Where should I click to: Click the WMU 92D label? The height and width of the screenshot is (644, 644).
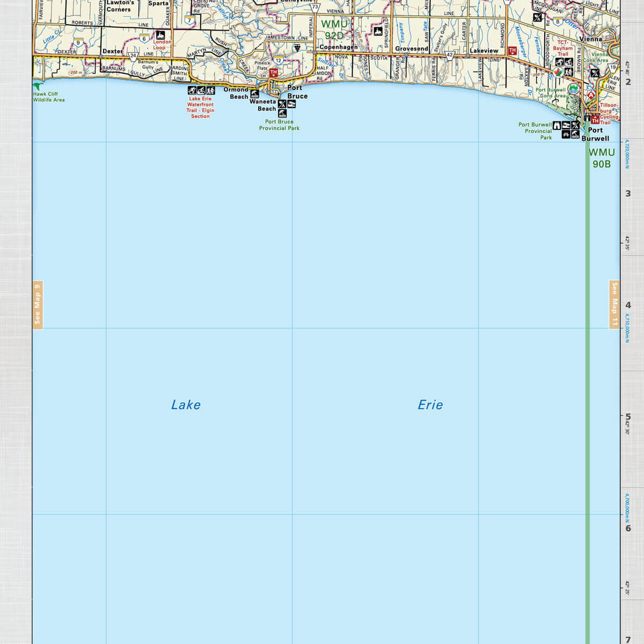334,30
